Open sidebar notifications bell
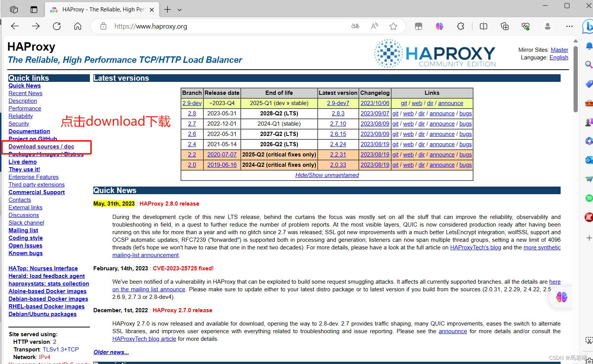The width and height of the screenshot is (593, 364). 589,46
